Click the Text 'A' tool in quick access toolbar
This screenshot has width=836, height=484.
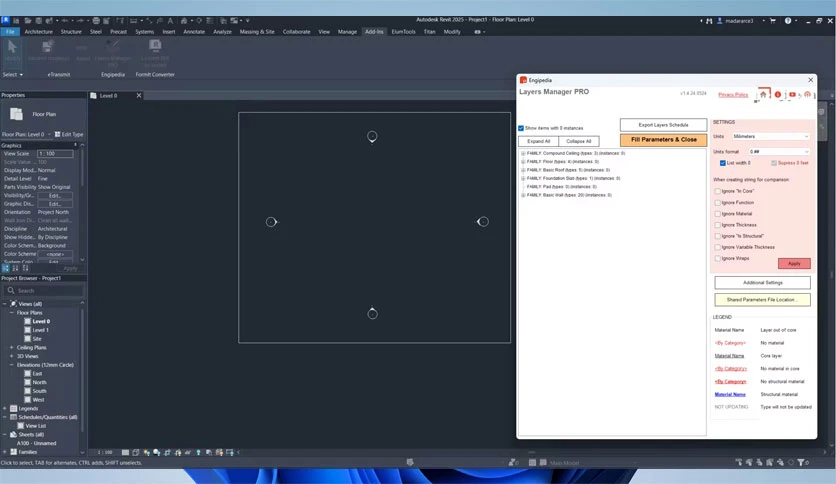[170, 21]
